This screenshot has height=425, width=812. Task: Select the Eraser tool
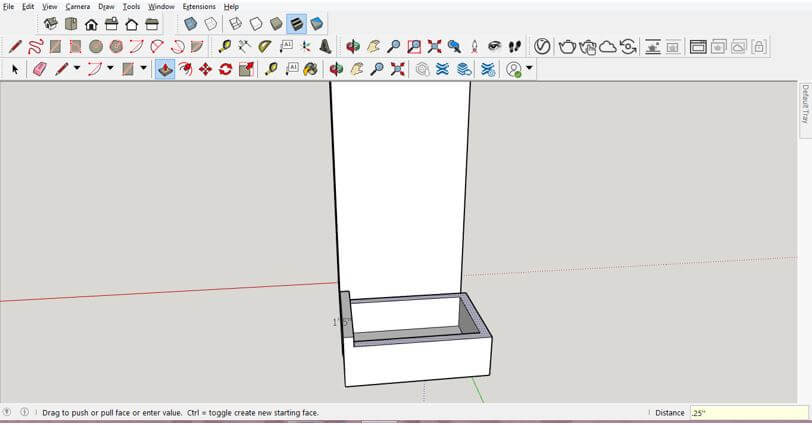(40, 69)
